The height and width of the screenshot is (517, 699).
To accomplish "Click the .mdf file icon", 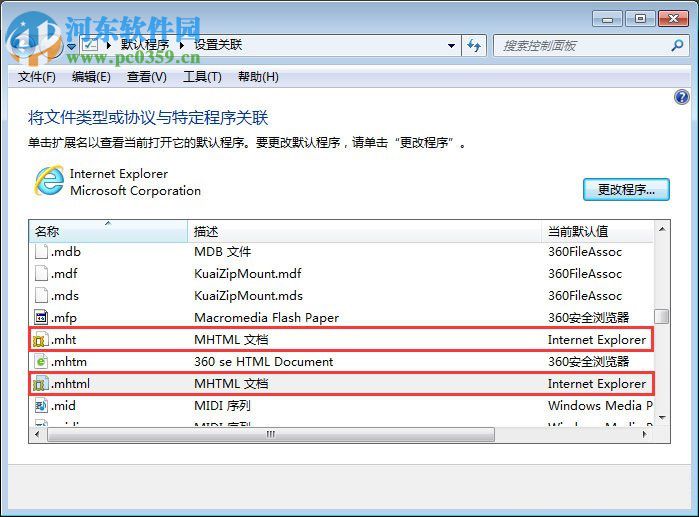I will 41,274.
